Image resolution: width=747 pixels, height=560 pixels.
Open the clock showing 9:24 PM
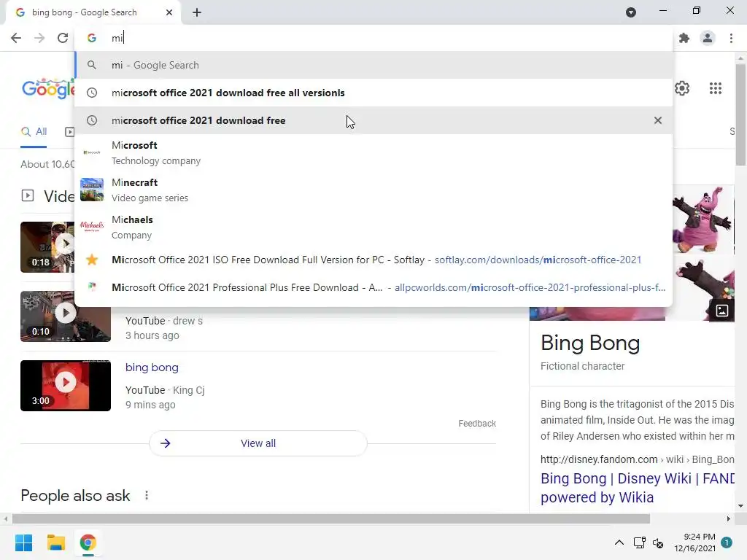pyautogui.click(x=694, y=542)
